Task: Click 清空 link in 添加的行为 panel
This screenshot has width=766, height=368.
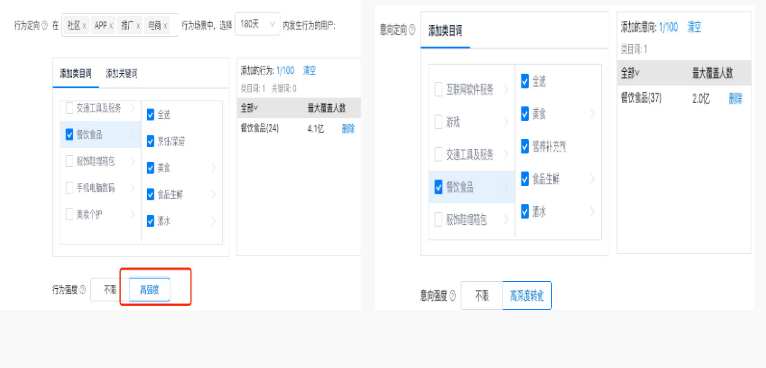Action: [x=309, y=70]
